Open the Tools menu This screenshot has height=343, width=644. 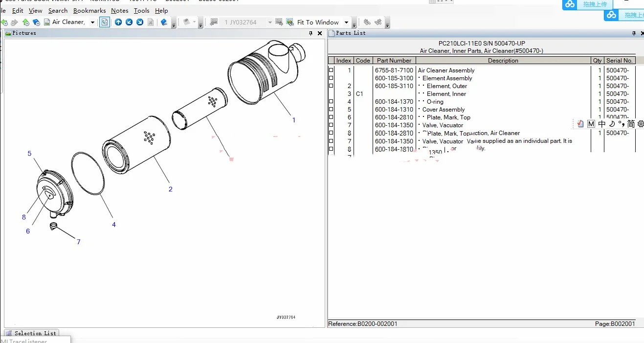click(141, 10)
